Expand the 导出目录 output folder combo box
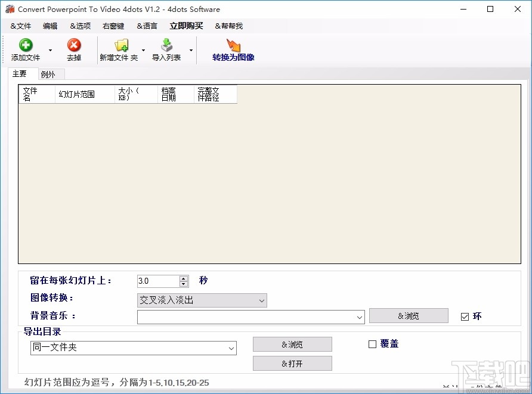This screenshot has width=532, height=394. point(231,348)
